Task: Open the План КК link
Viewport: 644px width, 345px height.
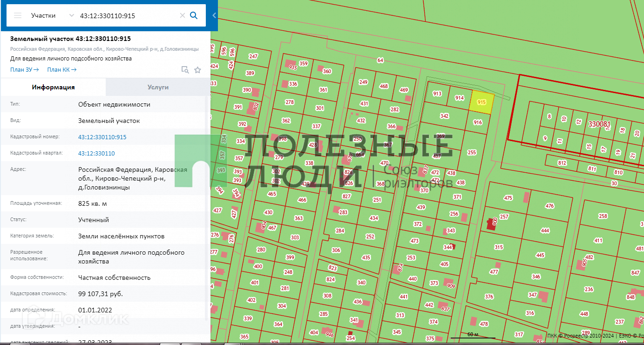Action: tap(62, 70)
